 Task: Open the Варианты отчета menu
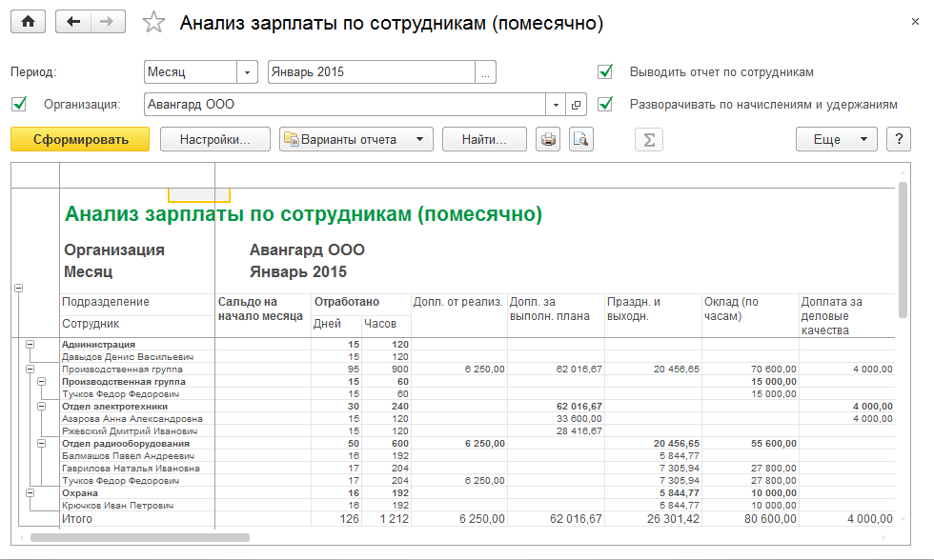pyautogui.click(x=356, y=140)
